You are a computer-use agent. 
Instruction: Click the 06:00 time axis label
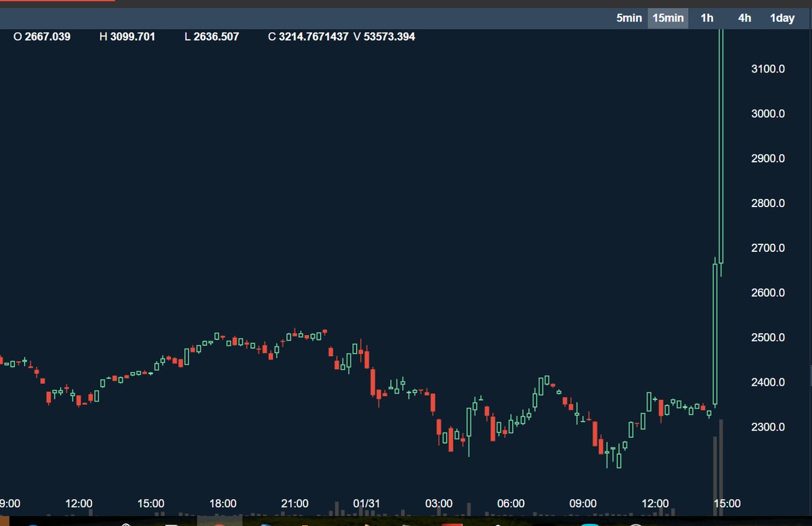pyautogui.click(x=511, y=503)
